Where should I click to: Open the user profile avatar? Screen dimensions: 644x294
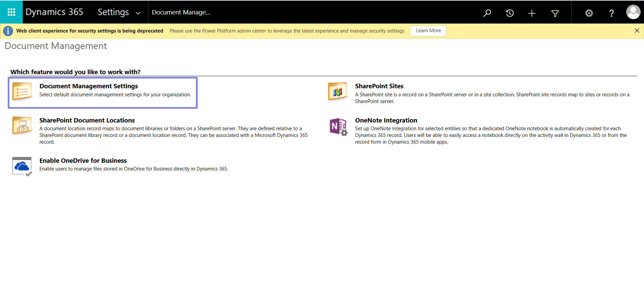point(633,12)
